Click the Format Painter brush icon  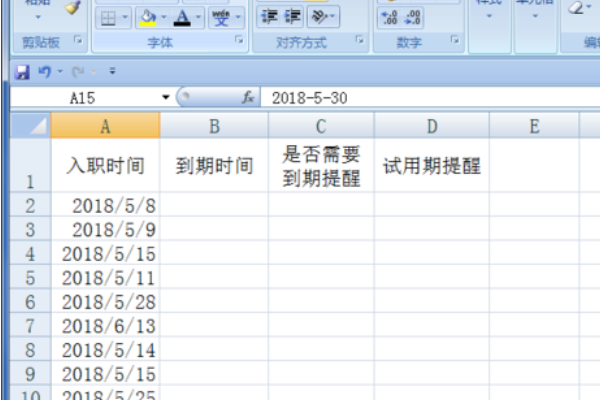[73, 8]
